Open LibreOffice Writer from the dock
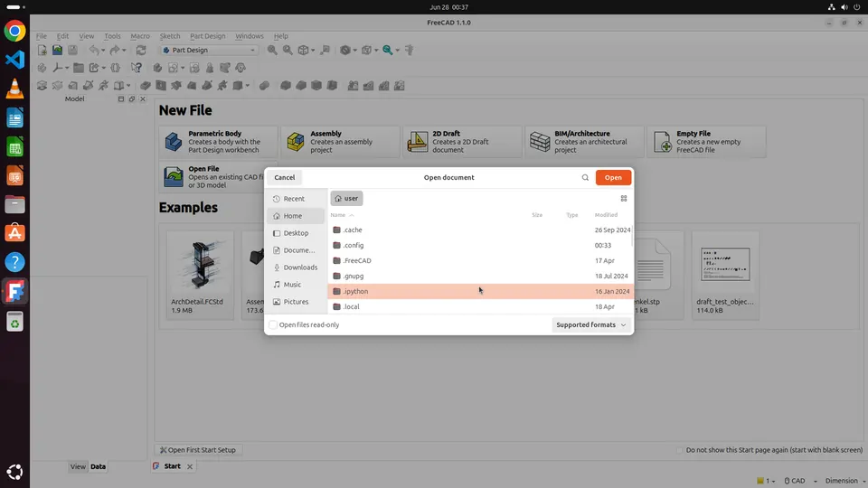The image size is (868, 488). coord(15,117)
